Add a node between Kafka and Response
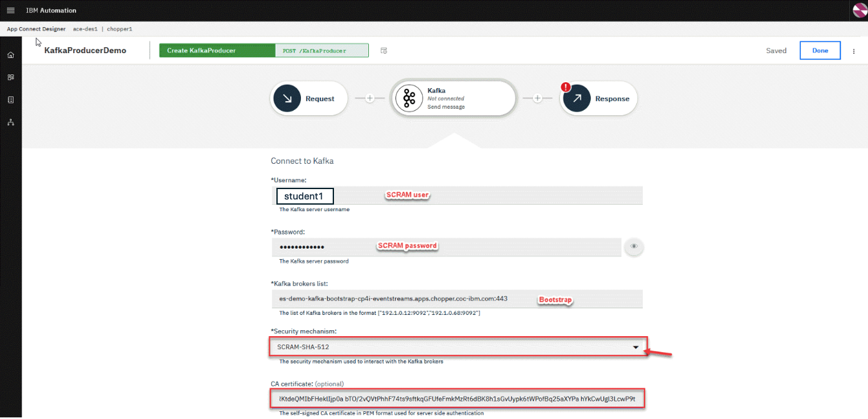Screen dimensions: 868x419 pos(537,98)
